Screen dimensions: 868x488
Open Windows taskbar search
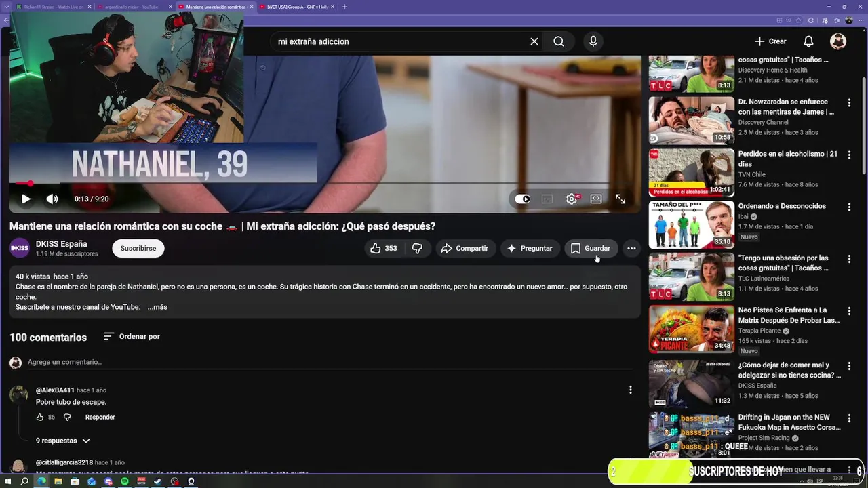(24, 481)
